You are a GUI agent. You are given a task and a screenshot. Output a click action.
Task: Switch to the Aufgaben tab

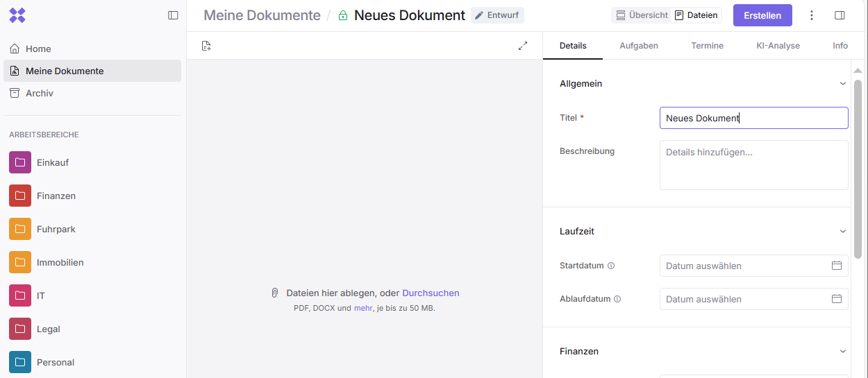click(638, 46)
